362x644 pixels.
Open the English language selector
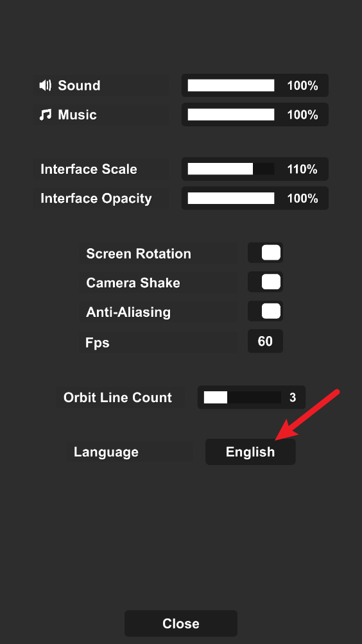[250, 452]
